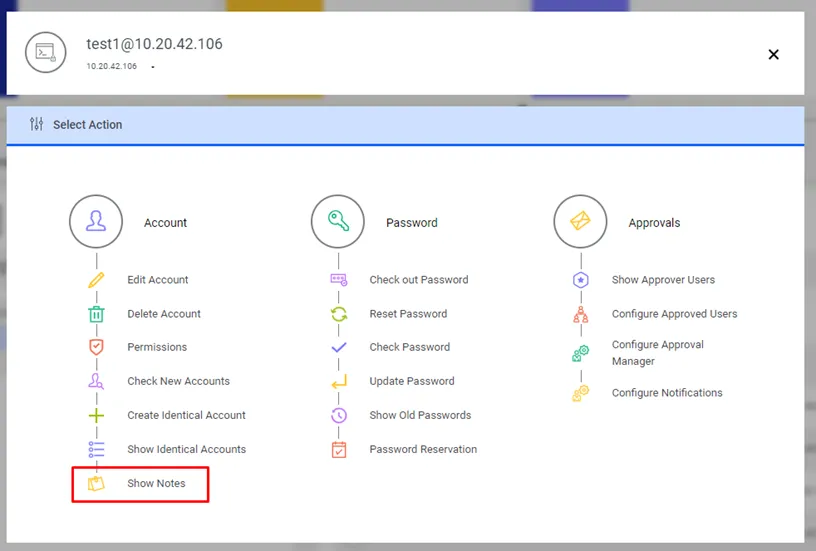Click the hexagon star icon for Show Approver Users

(581, 280)
